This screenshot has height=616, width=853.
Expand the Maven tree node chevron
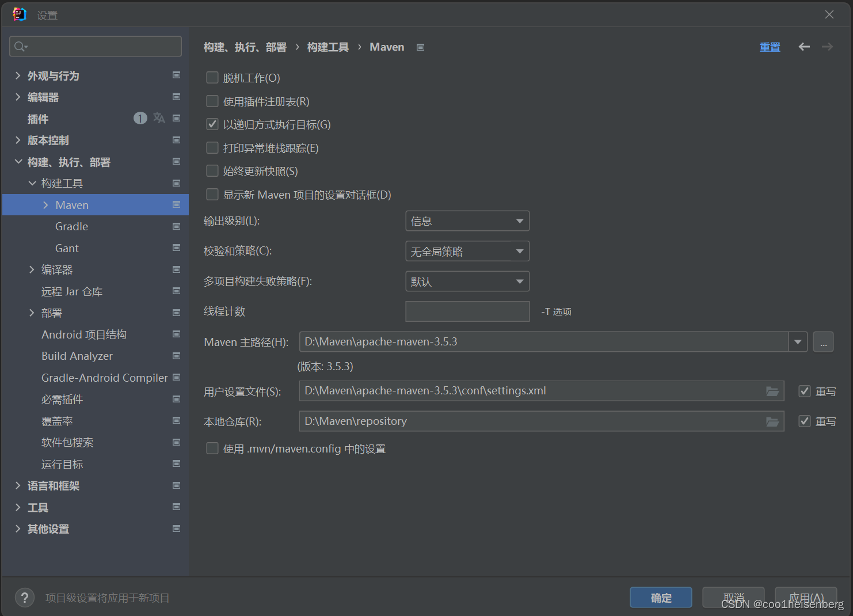(45, 205)
